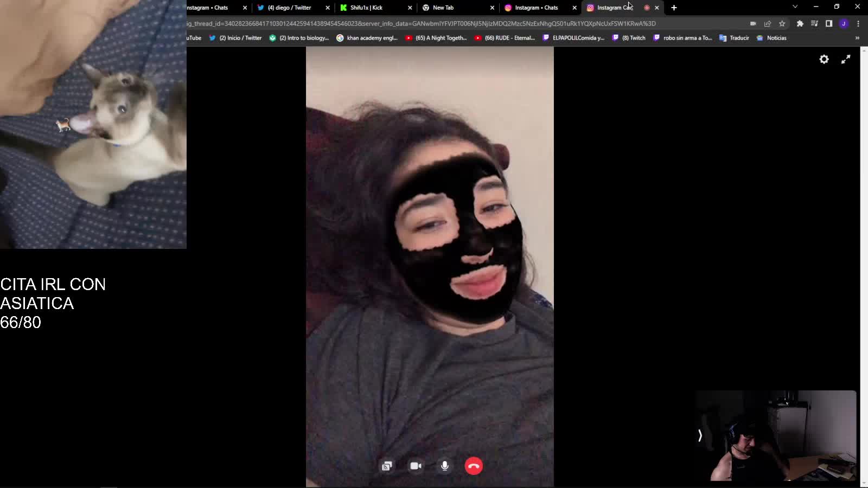
Task: Click the share page icon in address bar
Action: 767,24
